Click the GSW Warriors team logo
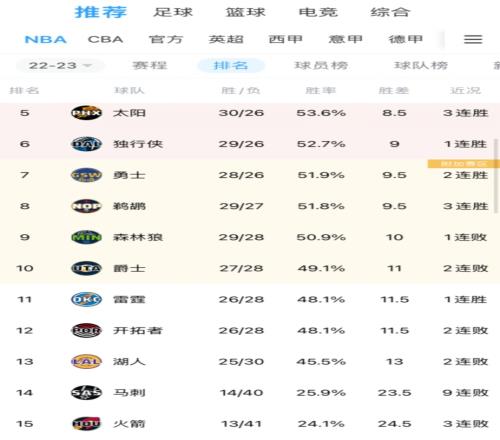Image resolution: width=500 pixels, height=440 pixels. (86, 175)
